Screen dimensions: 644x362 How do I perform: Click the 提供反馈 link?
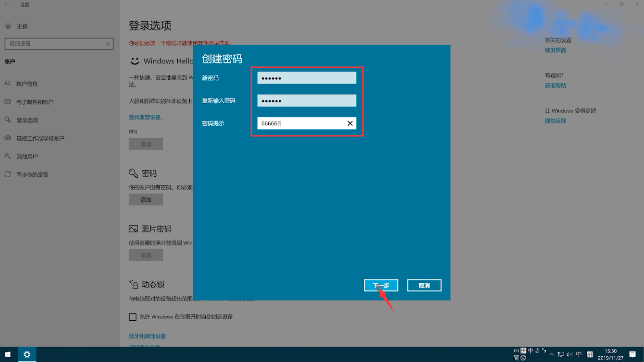click(555, 121)
